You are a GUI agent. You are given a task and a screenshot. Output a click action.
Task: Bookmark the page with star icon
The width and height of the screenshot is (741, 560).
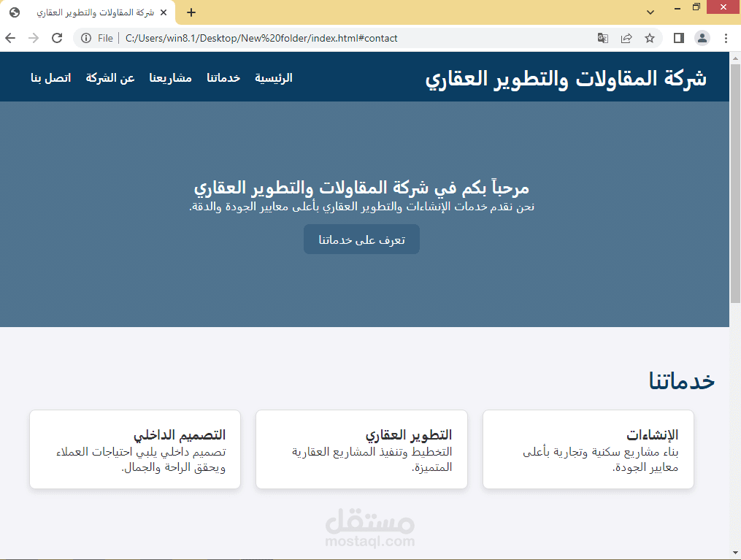(650, 38)
